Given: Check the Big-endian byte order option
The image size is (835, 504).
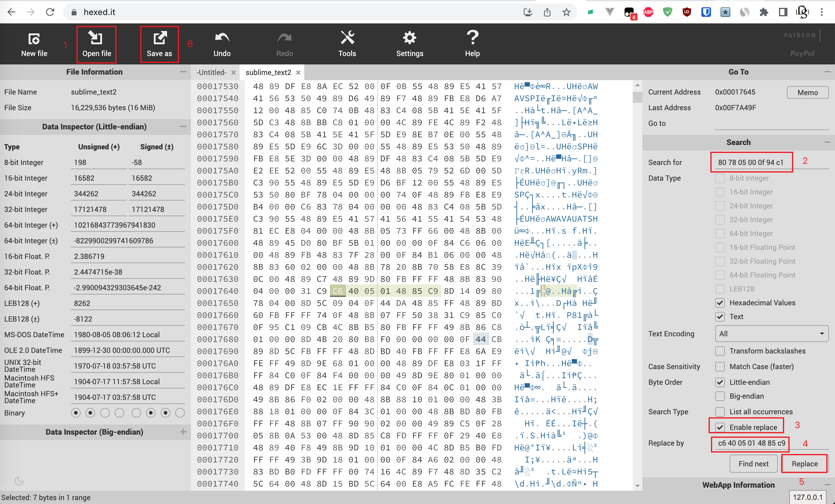Looking at the screenshot, I should click(720, 396).
